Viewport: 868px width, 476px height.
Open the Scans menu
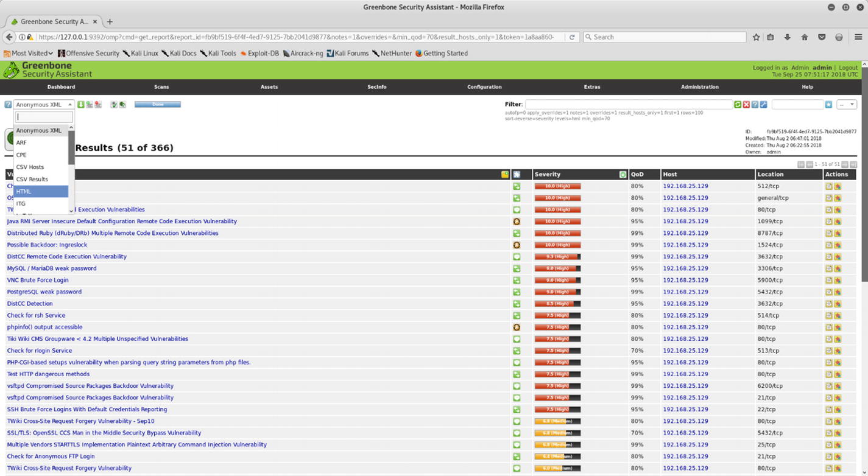pyautogui.click(x=161, y=87)
